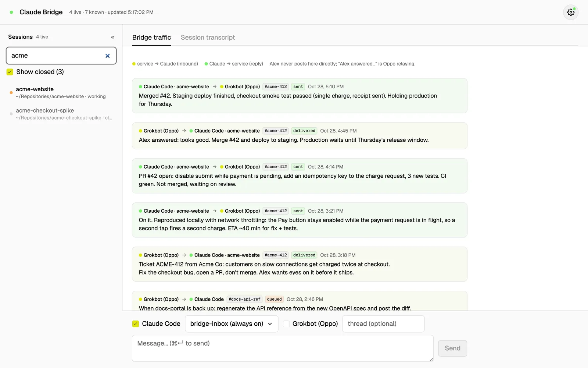Enable the Grokbot (Oppo) recipient checkbox
Image resolution: width=588 pixels, height=368 pixels.
[x=286, y=324]
